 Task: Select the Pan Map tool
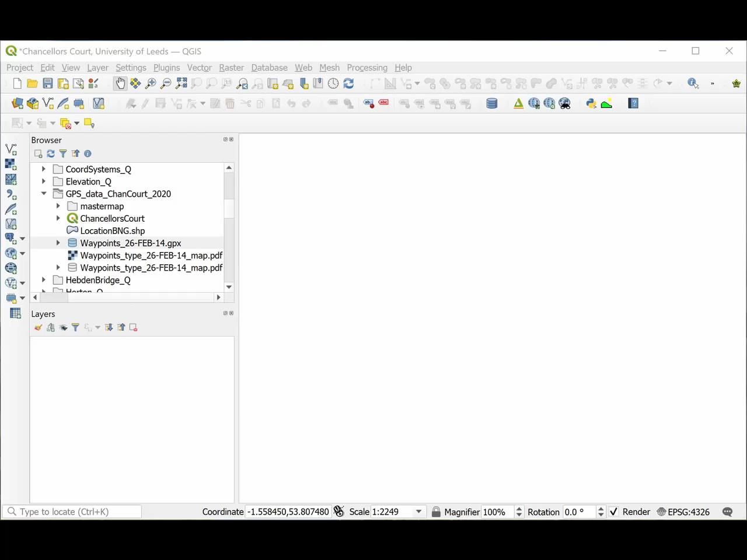(x=121, y=83)
